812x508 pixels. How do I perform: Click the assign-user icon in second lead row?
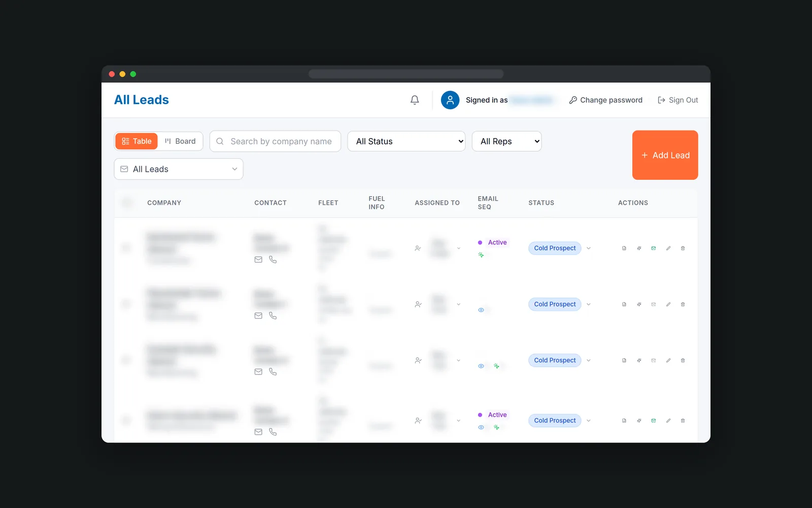click(x=418, y=304)
